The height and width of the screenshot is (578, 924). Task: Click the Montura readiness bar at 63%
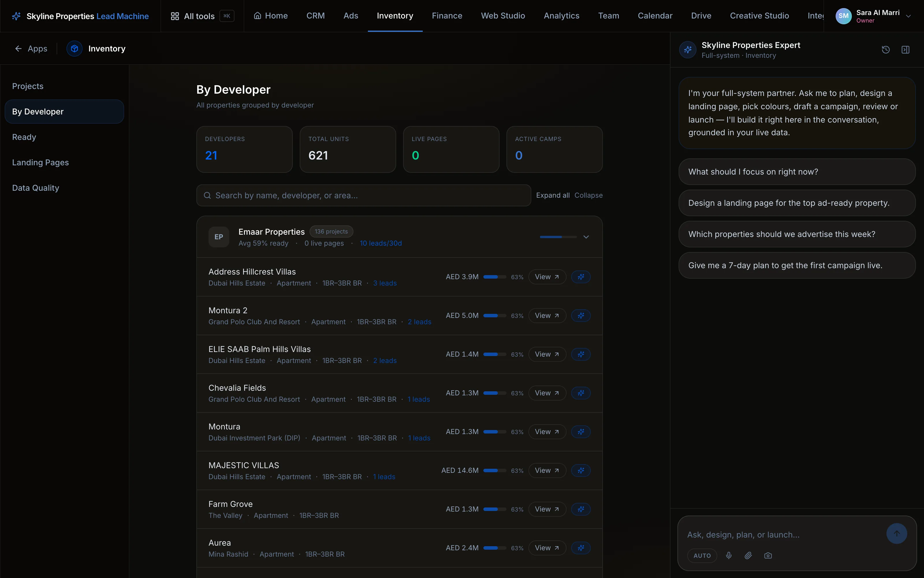pos(494,431)
